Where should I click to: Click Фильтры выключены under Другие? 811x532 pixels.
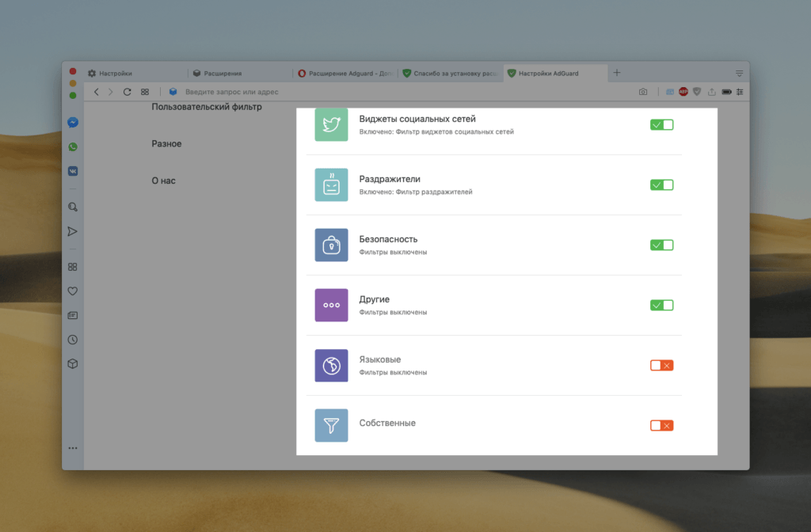click(x=393, y=312)
